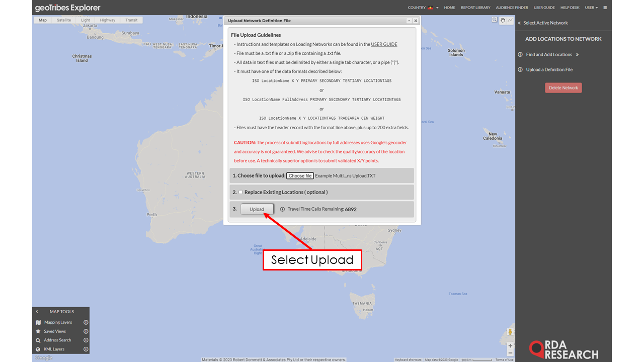Screen dimensions: 644x362
Task: Click Find and Add Locations in the sidebar
Action: tap(549, 54)
